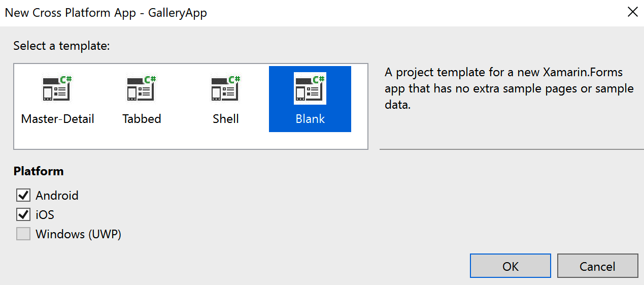Choose the Tabbed template icon
The height and width of the screenshot is (285, 644).
[x=142, y=88]
